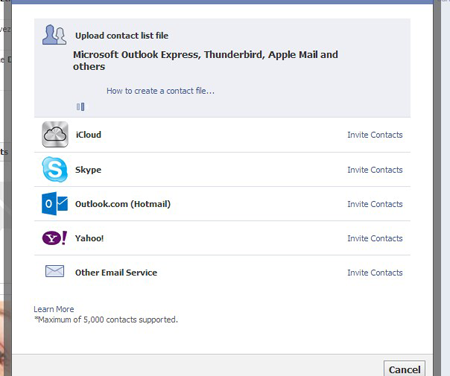Viewport: 450px width, 376px height.
Task: Click the Upload contact list people icon
Action: click(54, 35)
